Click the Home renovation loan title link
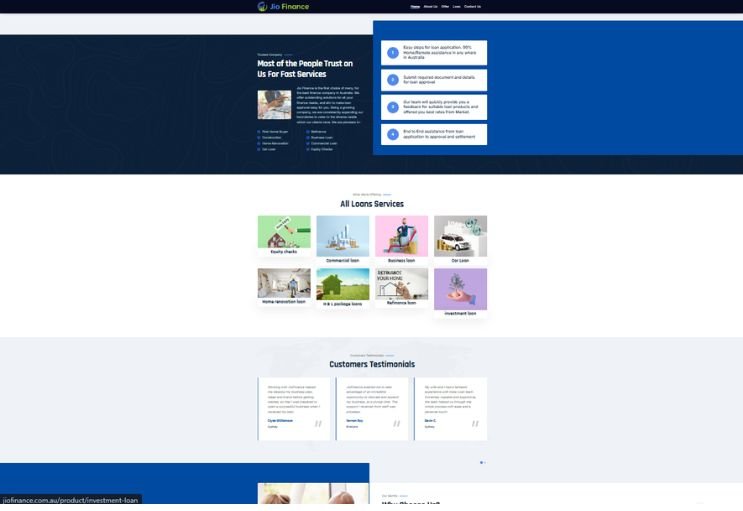This screenshot has width=743, height=511. [x=284, y=301]
